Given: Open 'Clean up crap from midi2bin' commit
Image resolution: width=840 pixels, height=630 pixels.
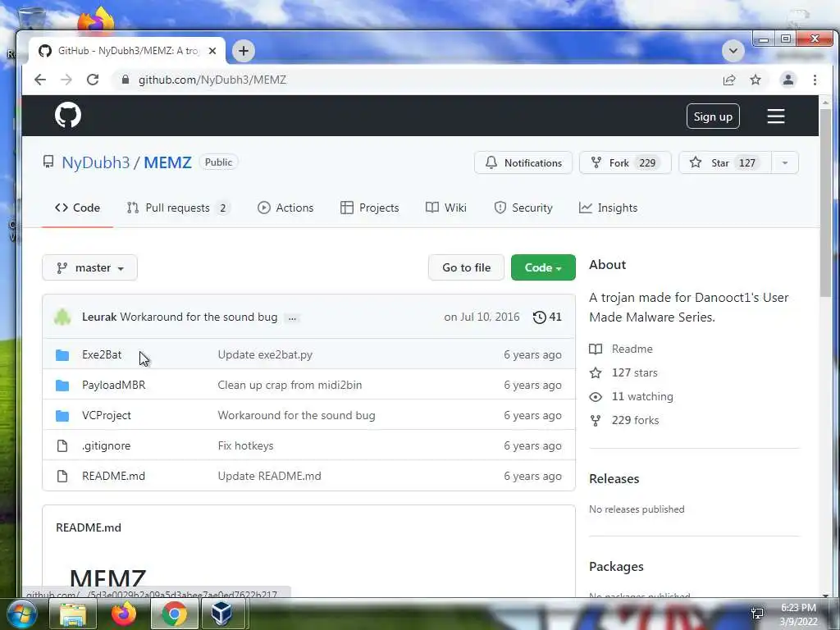Looking at the screenshot, I should click(x=290, y=385).
